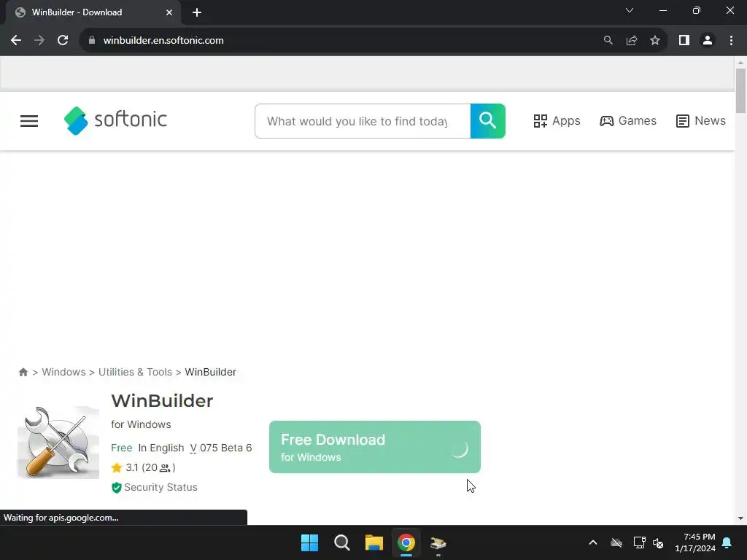747x560 pixels.
Task: Click the WinBuilder title heading
Action: click(x=162, y=401)
